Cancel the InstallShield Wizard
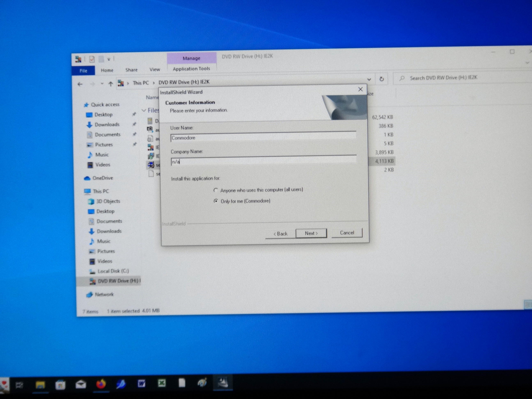This screenshot has width=532, height=399. (x=347, y=233)
